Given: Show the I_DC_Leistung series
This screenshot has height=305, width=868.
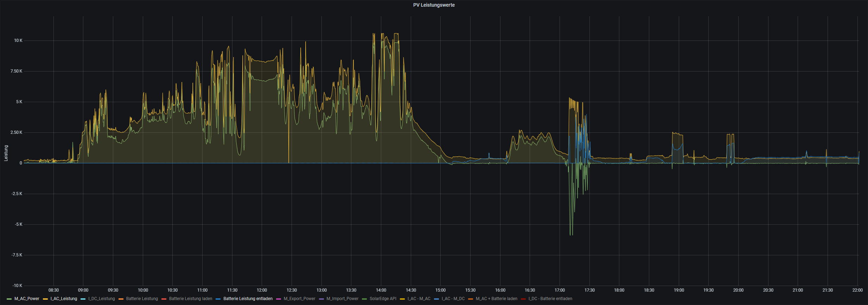Looking at the screenshot, I should [101, 299].
